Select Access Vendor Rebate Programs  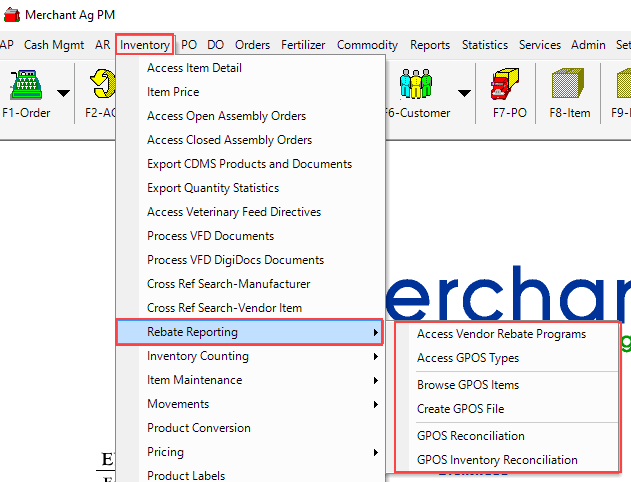pyautogui.click(x=501, y=334)
